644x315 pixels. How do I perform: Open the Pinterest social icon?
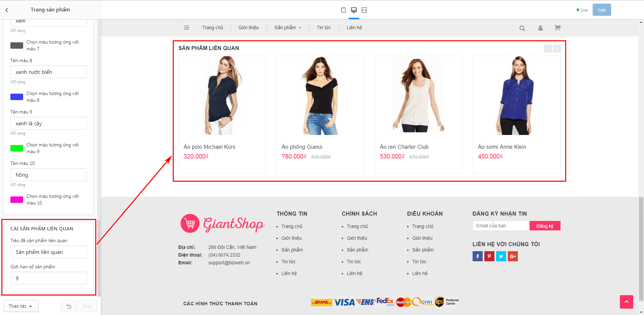click(x=489, y=256)
